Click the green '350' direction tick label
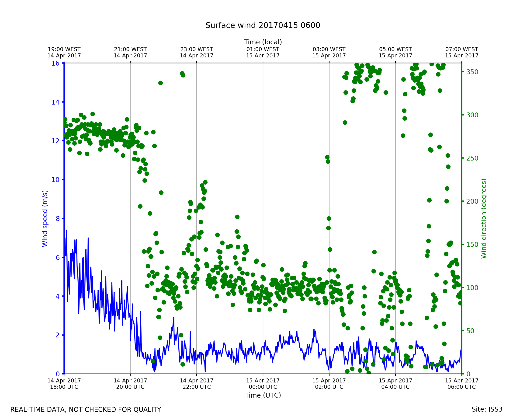The image size is (513, 420). click(472, 72)
